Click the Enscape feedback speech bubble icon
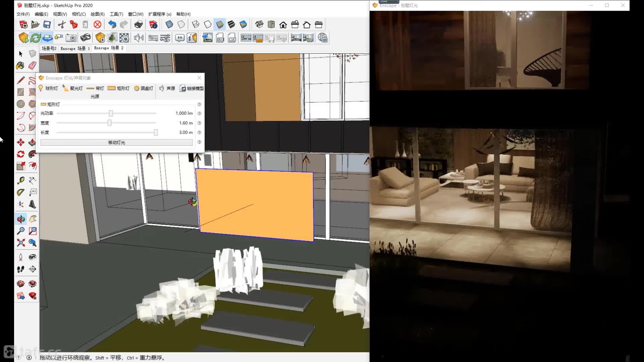Viewport: 644px width, 362px height. [x=180, y=38]
